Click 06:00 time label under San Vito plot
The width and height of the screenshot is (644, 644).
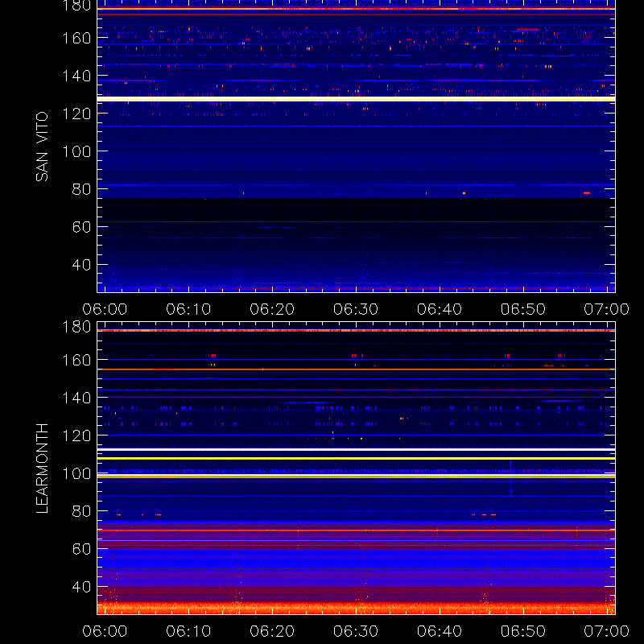point(105,309)
